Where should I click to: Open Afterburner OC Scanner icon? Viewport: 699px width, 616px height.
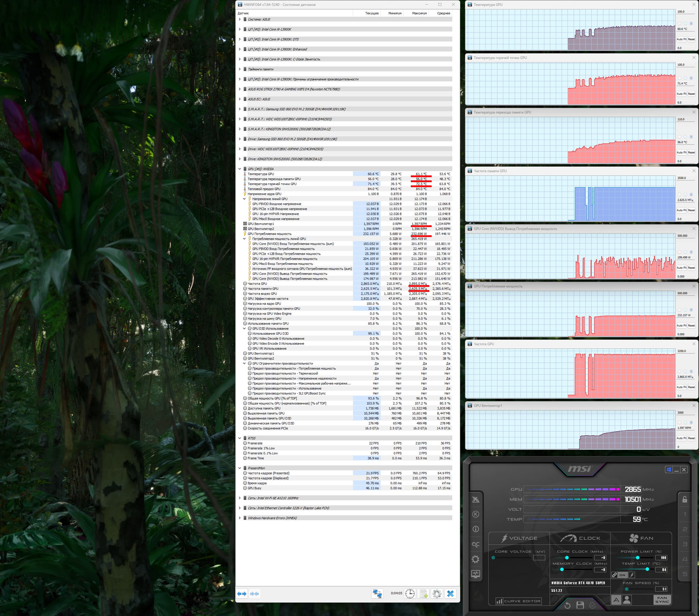(x=476, y=544)
